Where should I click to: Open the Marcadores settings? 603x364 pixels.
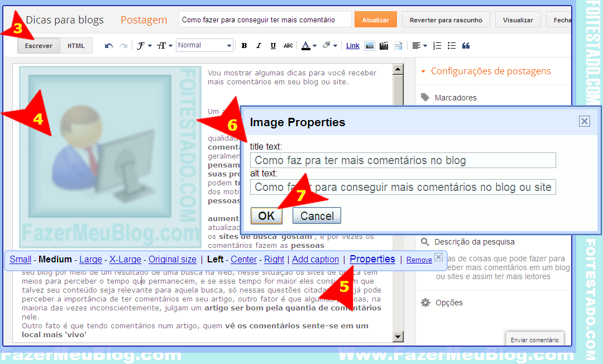449,98
